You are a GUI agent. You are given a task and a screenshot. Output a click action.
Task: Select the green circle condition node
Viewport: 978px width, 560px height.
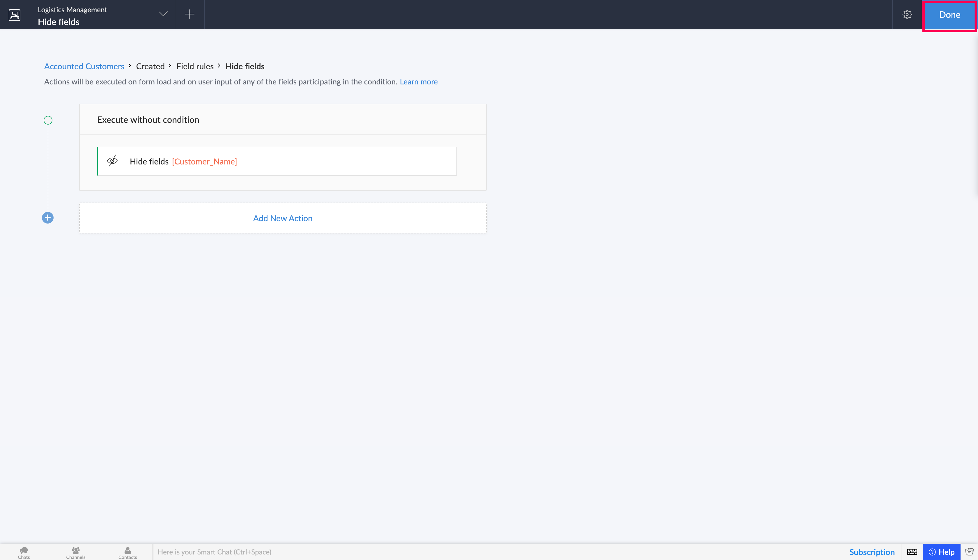coord(48,120)
